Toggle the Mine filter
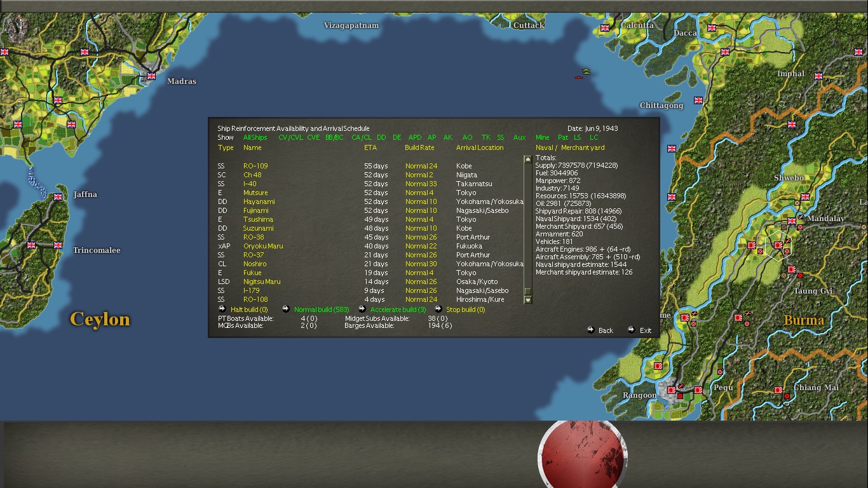 543,137
